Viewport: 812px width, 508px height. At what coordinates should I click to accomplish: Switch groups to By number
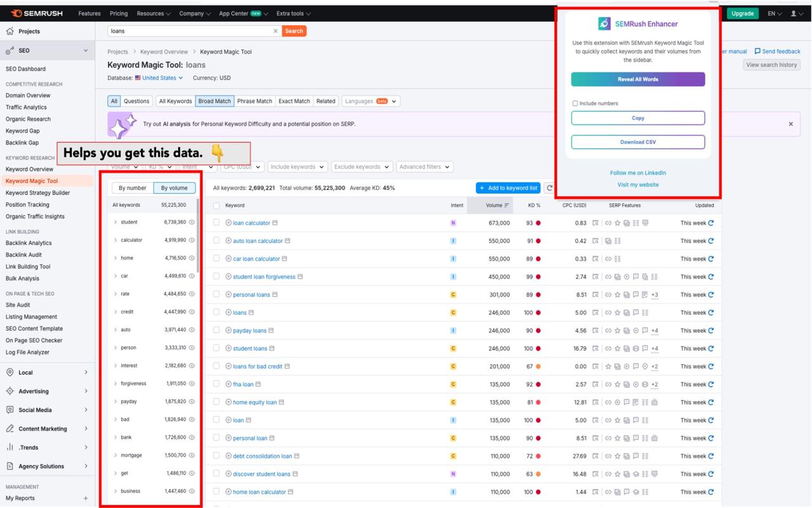(x=133, y=188)
